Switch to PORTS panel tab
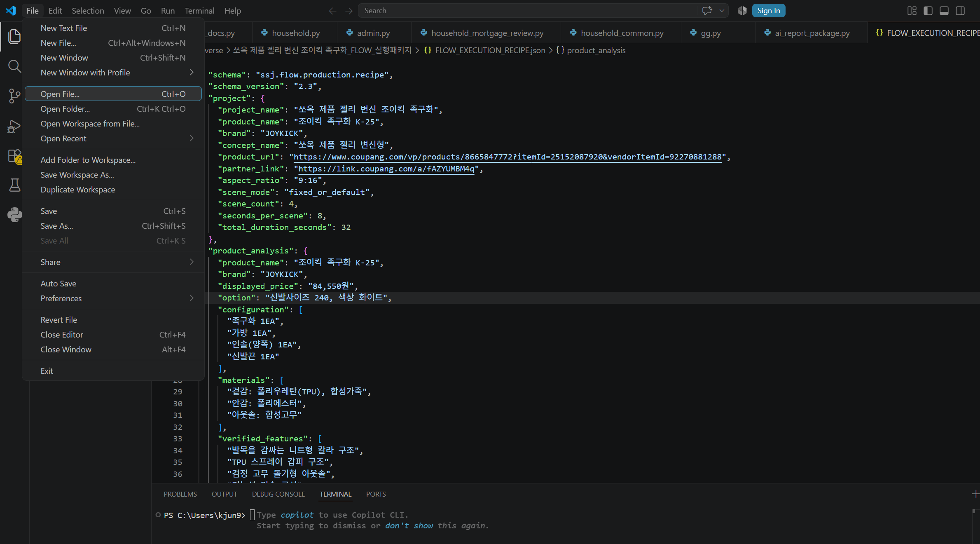 pos(376,494)
